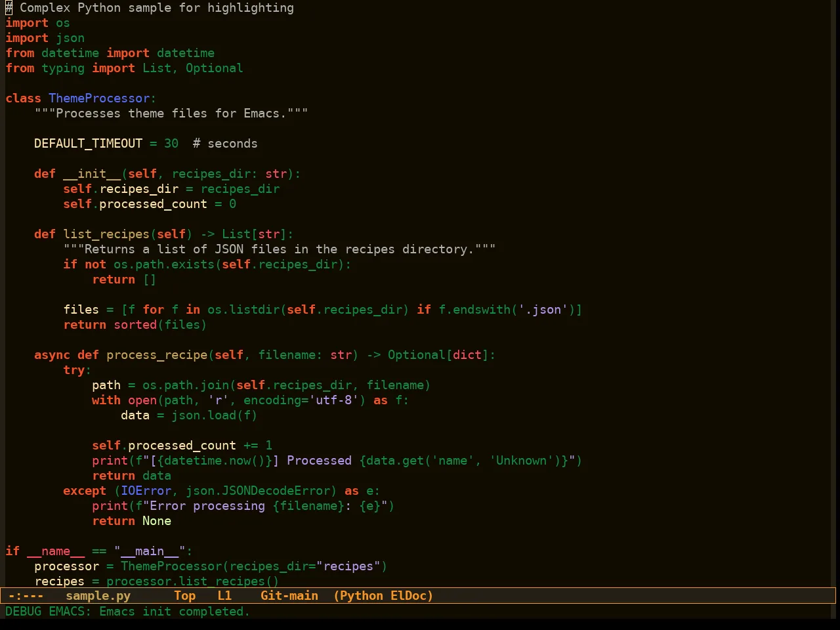
Task: Click the process_recipe function name
Action: click(157, 355)
